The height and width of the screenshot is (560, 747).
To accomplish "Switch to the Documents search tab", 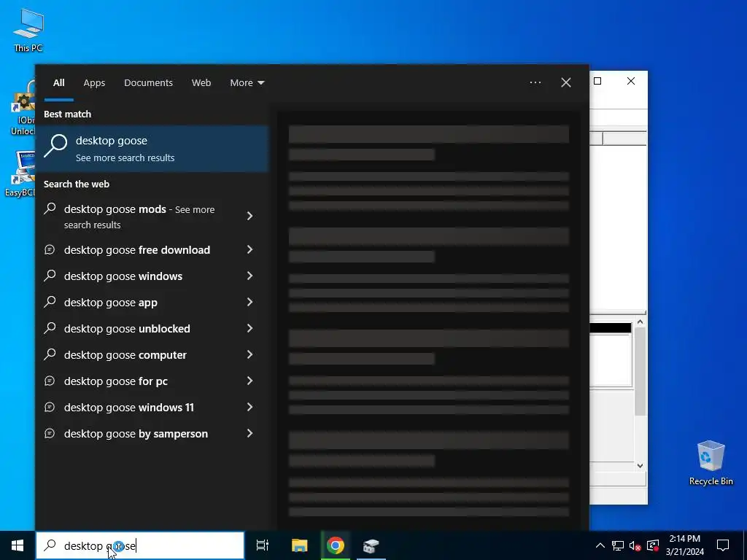I will 148,83.
